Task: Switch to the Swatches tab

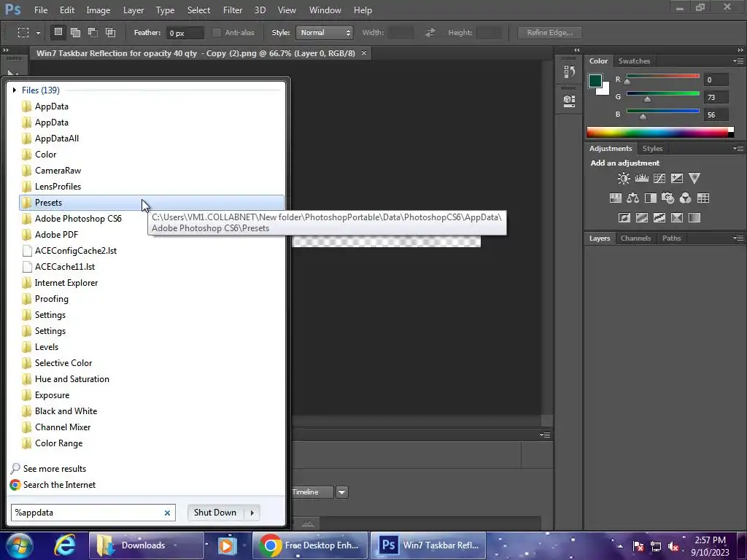Action: click(x=634, y=61)
